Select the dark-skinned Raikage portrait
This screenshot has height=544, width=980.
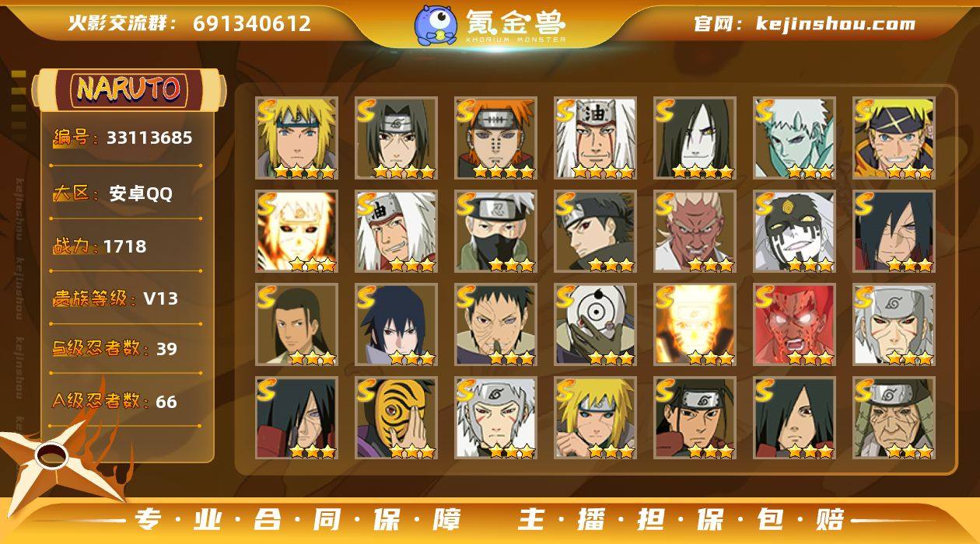click(695, 231)
